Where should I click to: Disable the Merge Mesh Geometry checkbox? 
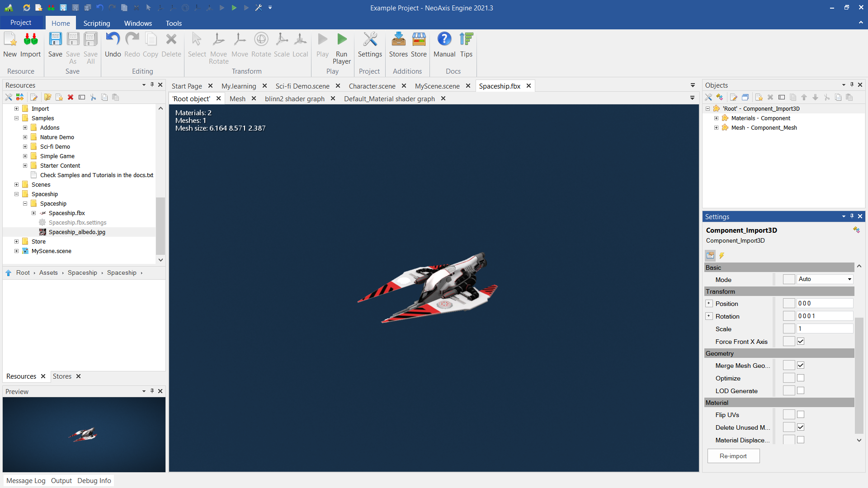800,365
